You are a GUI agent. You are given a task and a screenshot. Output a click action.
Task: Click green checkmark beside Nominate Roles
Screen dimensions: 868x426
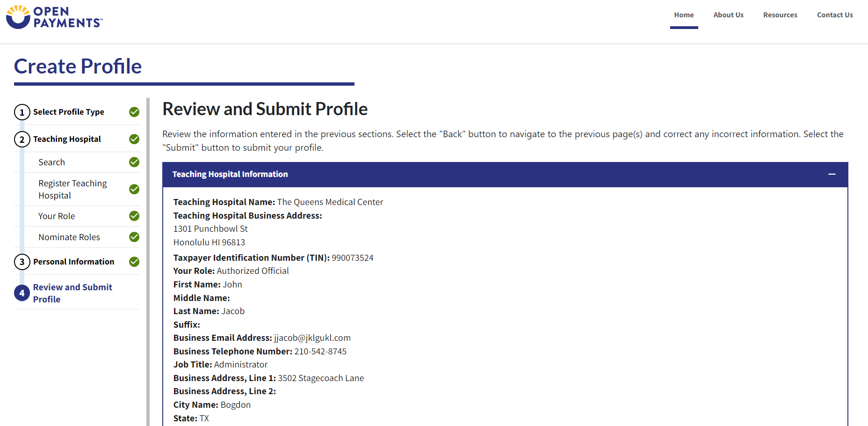[134, 237]
